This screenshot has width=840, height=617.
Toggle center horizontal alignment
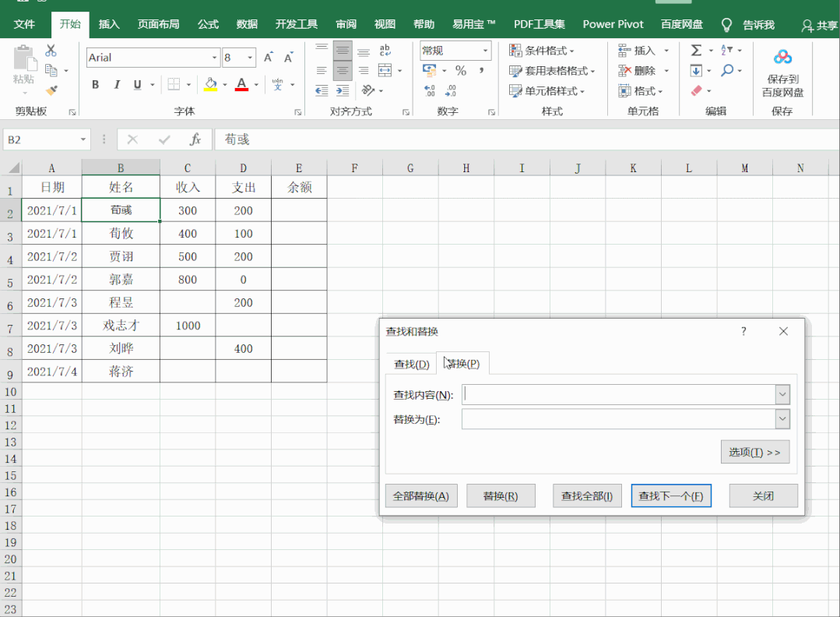[343, 71]
